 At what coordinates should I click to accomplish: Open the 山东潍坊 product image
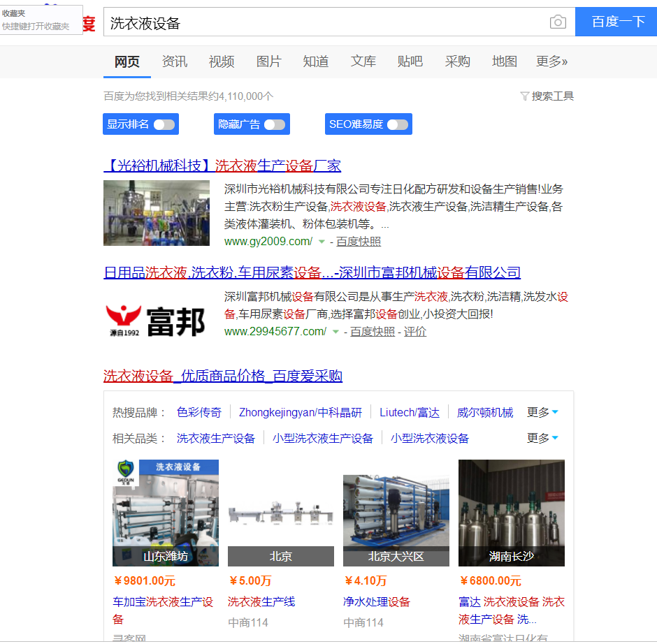[166, 513]
